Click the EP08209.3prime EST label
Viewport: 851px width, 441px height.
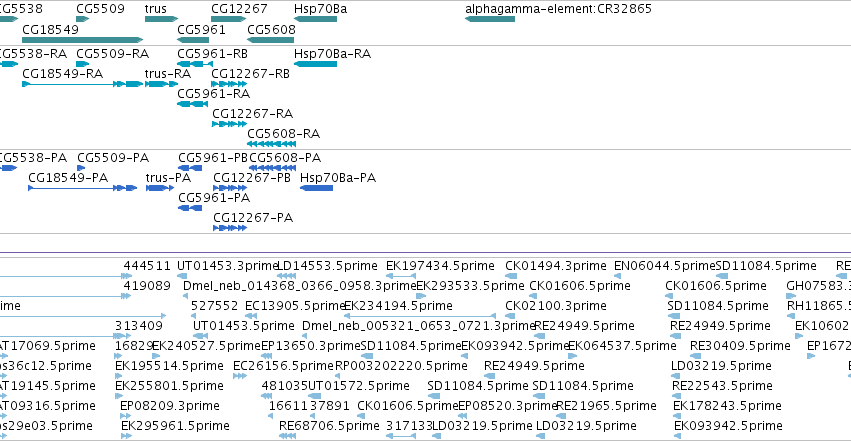170,406
